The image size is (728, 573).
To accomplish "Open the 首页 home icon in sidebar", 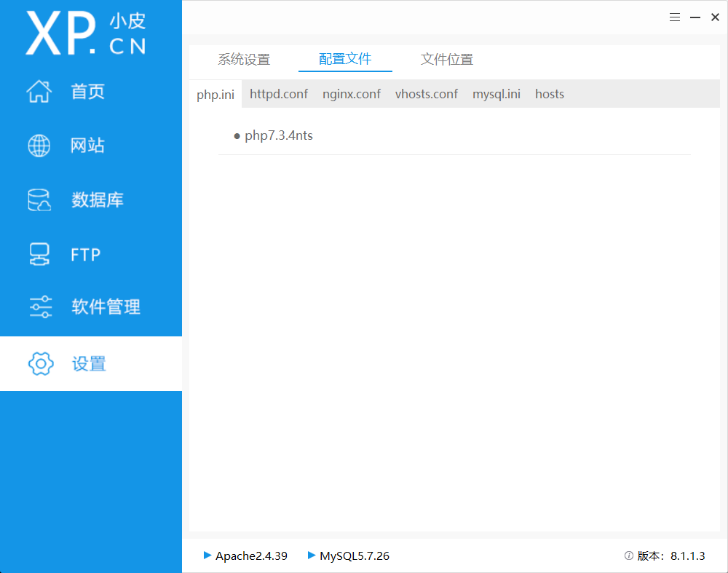I will tap(40, 91).
